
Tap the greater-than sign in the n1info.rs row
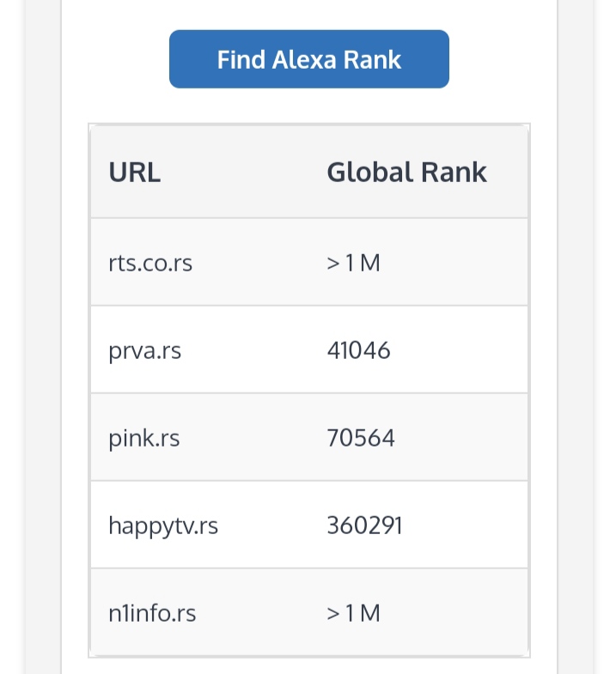pyautogui.click(x=333, y=613)
